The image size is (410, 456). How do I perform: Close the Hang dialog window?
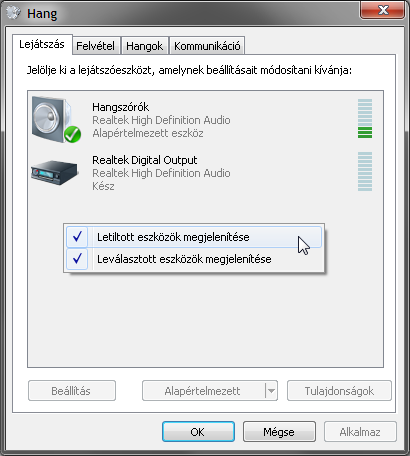[x=383, y=10]
